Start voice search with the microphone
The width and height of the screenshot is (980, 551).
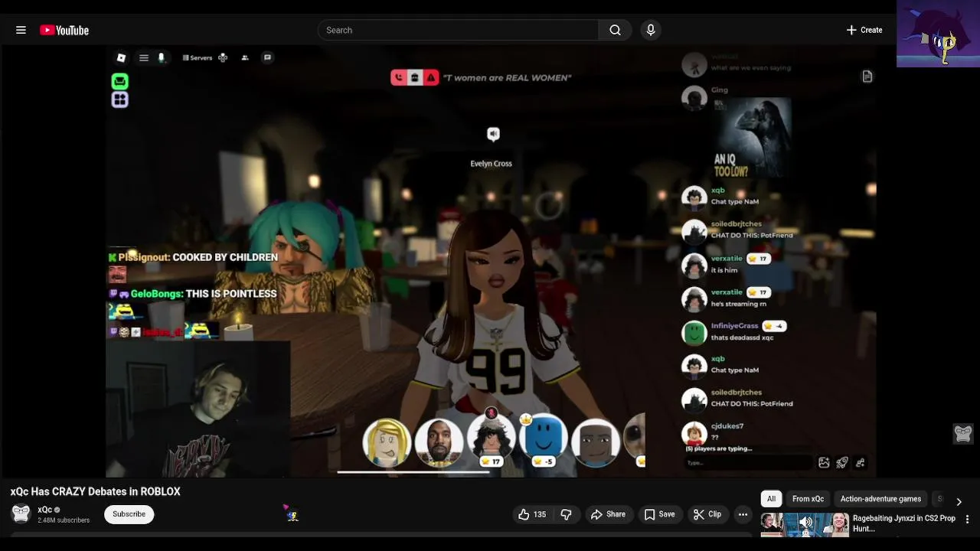pyautogui.click(x=651, y=30)
